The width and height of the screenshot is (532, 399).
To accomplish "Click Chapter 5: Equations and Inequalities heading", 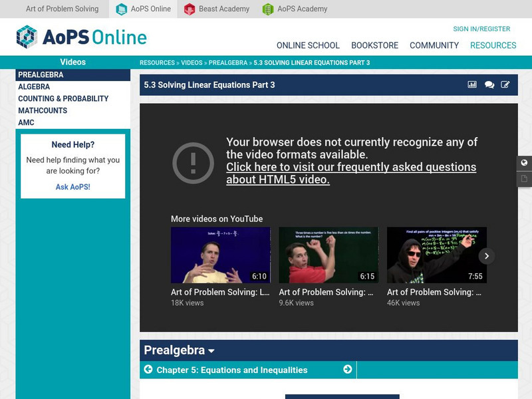I will [232, 370].
